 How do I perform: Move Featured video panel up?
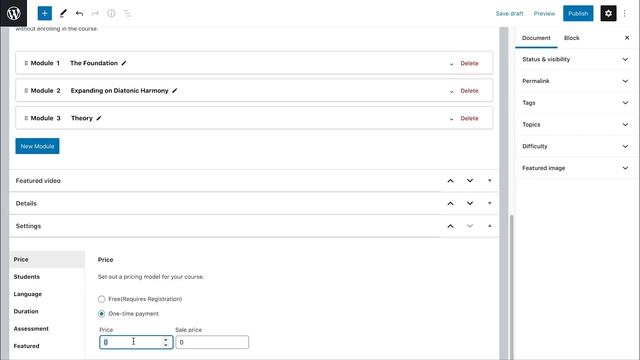(x=450, y=180)
